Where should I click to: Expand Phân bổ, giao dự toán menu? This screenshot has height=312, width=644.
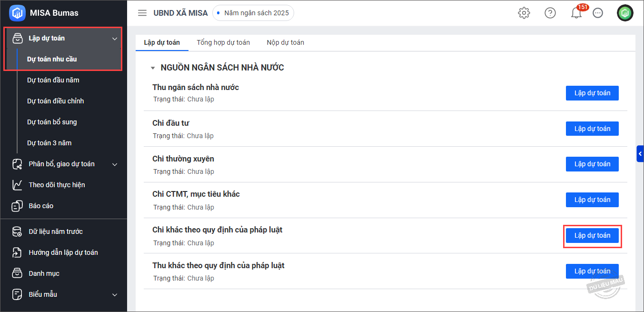pos(115,164)
